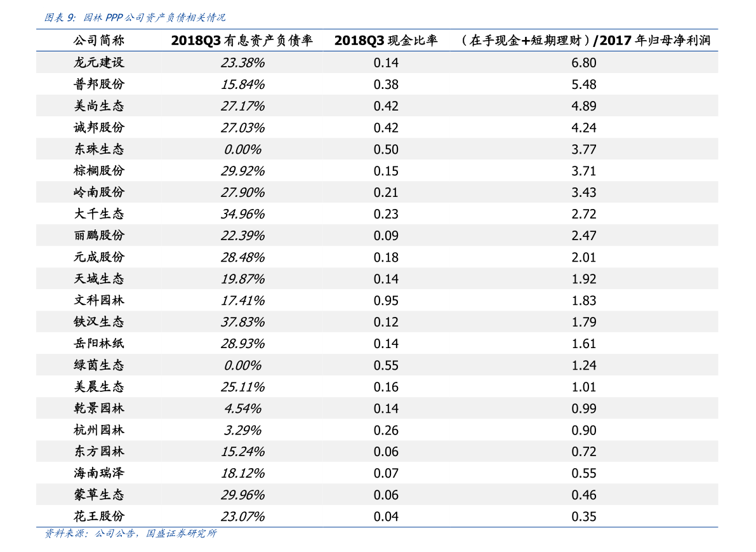This screenshot has height=552, width=756.
Task: Select the value 0.09
Action: click(386, 236)
